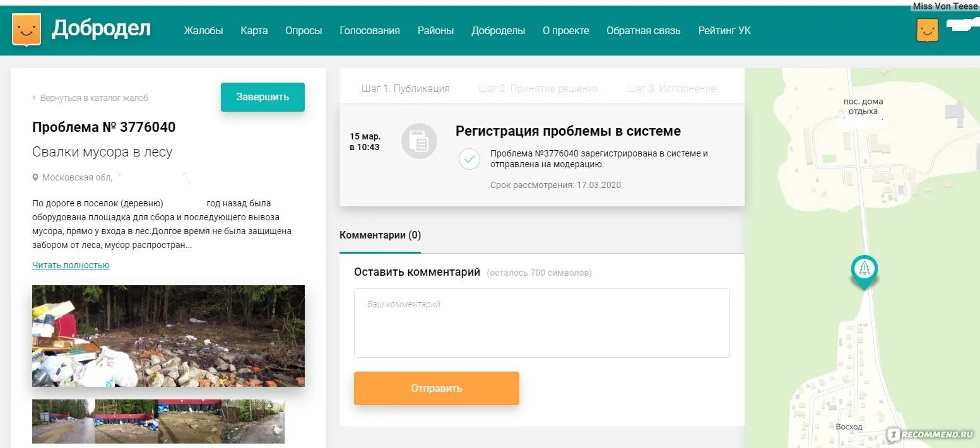Select Шаг 1. Публикация tab
The height and width of the screenshot is (448, 980).
[406, 88]
